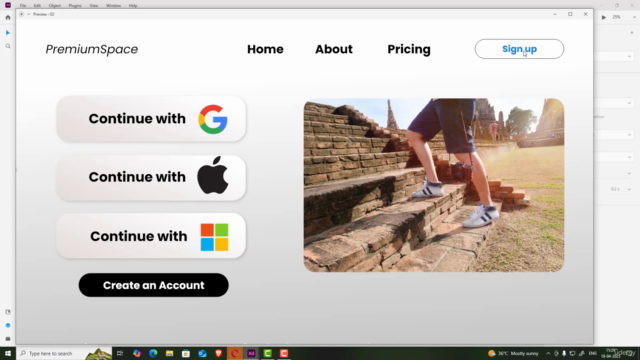Click the Continue with Google button
Viewport: 640px width, 360px height.
pos(151,119)
